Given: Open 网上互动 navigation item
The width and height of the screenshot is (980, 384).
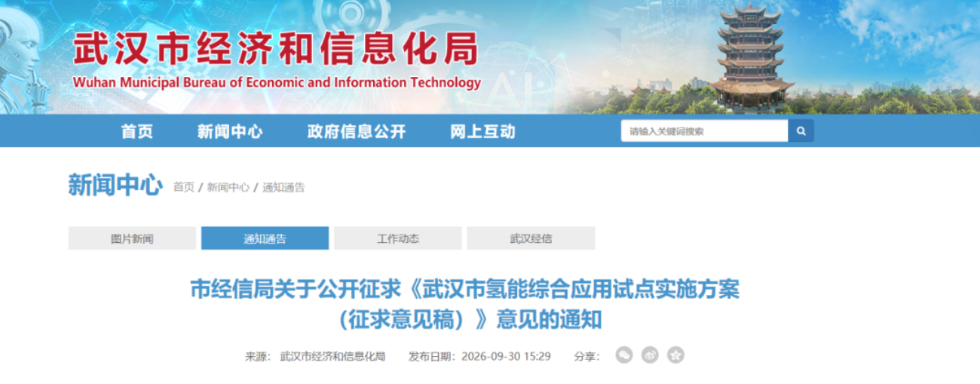Looking at the screenshot, I should 483,132.
